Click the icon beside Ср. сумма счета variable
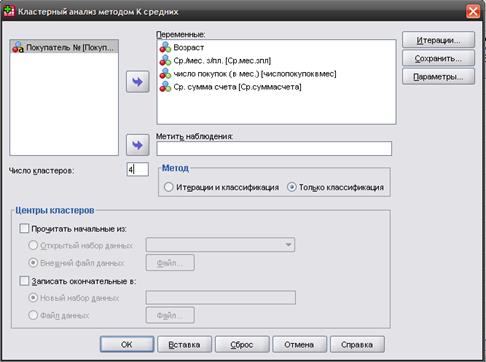 (x=165, y=87)
